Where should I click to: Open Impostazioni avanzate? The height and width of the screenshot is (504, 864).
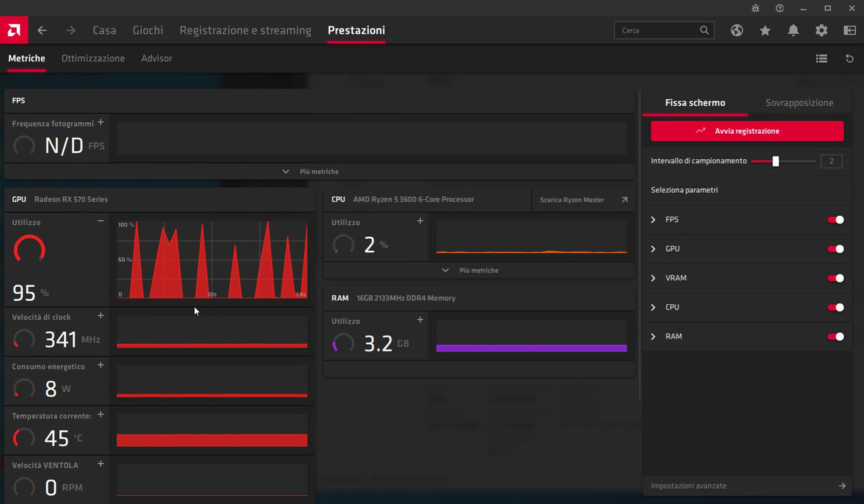click(747, 486)
